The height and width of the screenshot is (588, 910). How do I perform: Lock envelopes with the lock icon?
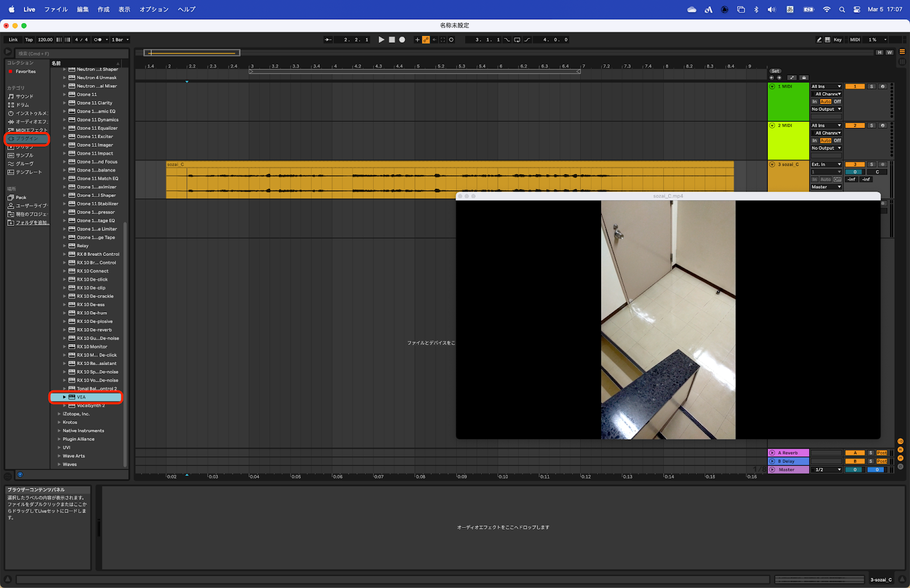[804, 78]
